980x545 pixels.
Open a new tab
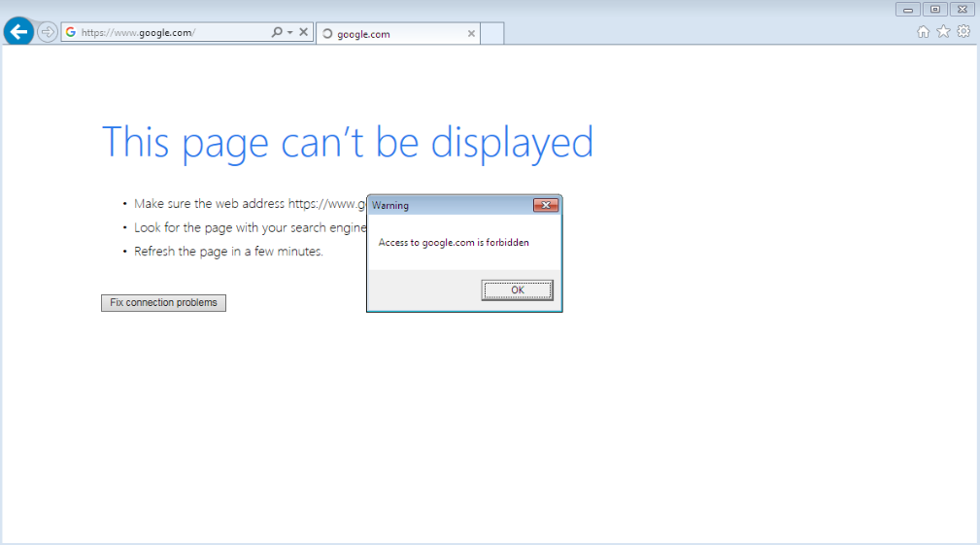[491, 34]
